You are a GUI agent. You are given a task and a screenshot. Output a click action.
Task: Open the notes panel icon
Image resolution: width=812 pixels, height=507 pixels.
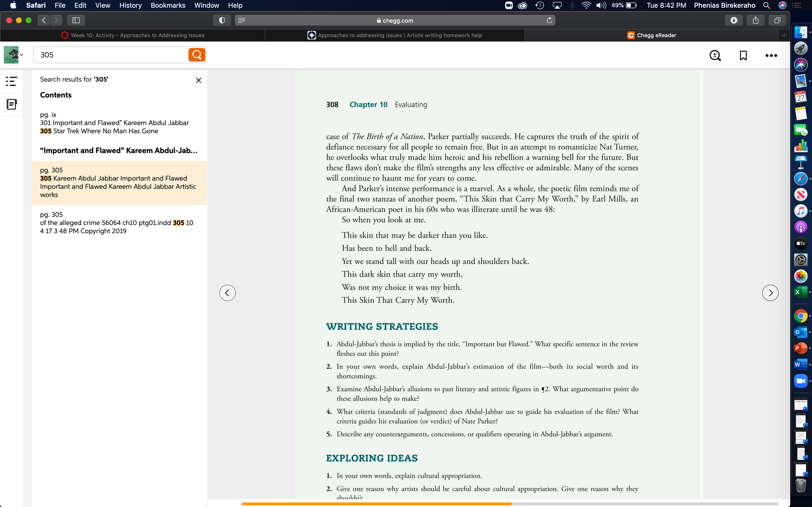[x=11, y=104]
